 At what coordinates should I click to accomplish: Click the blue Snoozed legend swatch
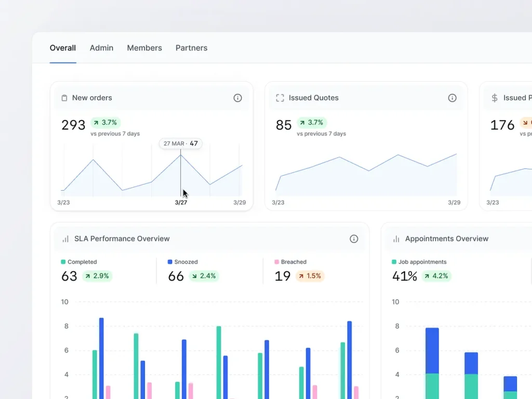click(170, 262)
